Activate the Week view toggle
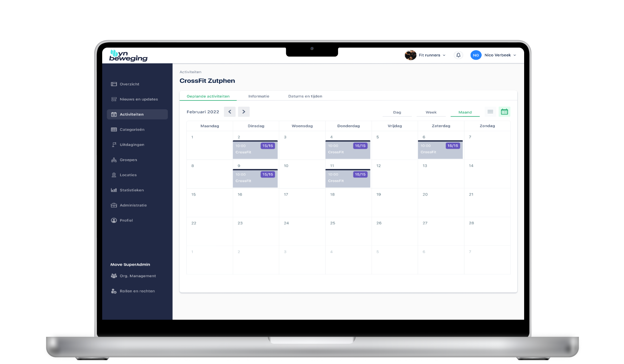 click(x=431, y=112)
